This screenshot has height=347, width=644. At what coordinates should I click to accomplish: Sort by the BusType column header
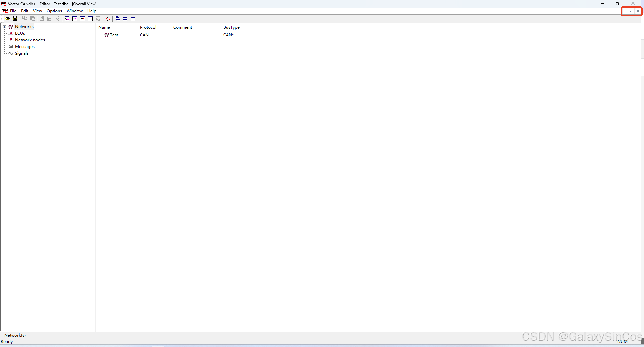coord(238,27)
